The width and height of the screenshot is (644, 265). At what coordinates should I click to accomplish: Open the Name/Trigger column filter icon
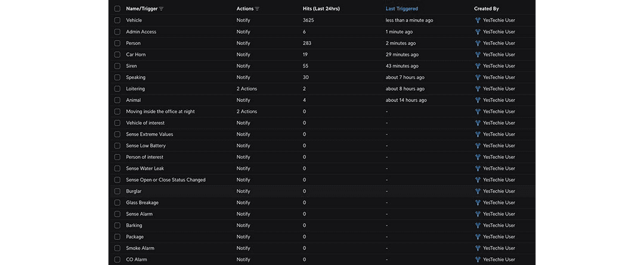pyautogui.click(x=161, y=8)
